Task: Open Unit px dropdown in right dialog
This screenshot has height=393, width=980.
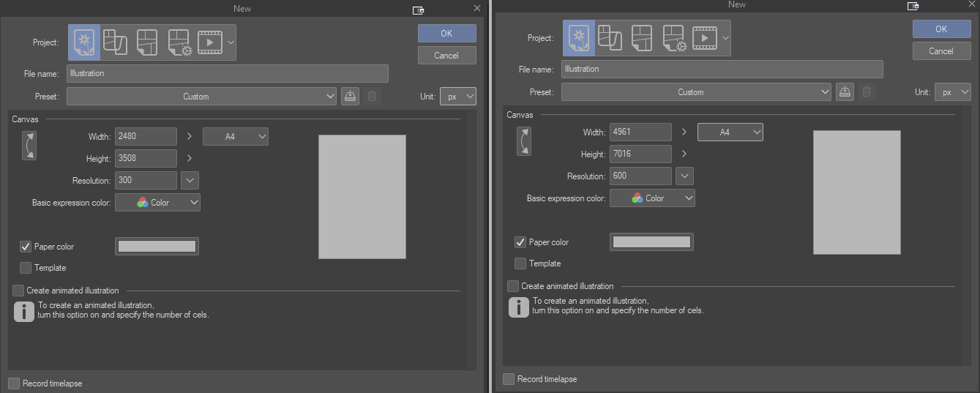Action: tap(953, 92)
